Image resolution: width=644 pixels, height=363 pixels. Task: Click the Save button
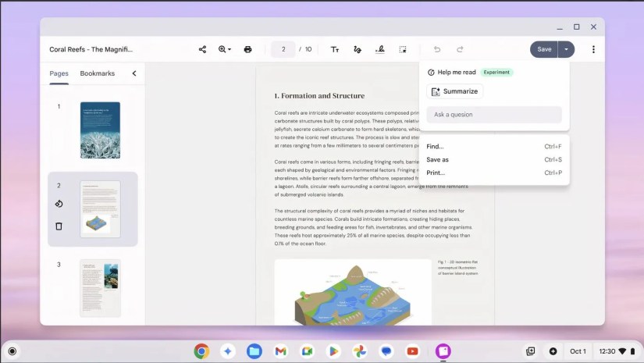point(544,49)
